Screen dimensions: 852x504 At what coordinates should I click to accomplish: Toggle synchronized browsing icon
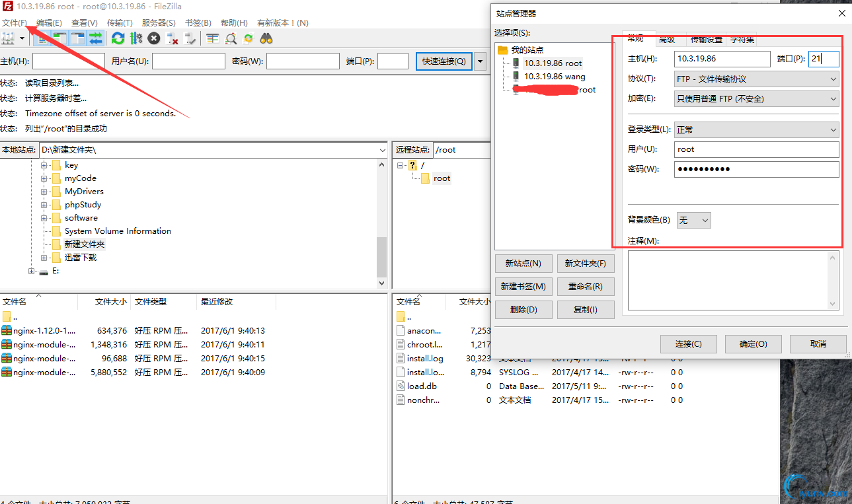coord(249,38)
